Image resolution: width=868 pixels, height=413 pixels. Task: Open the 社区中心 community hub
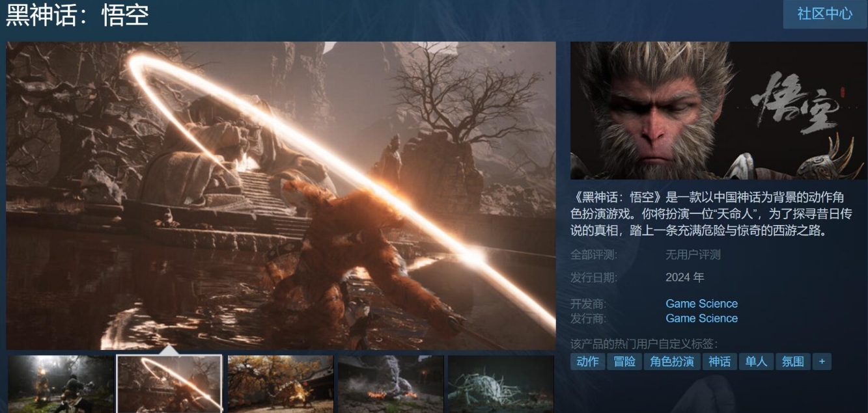824,14
